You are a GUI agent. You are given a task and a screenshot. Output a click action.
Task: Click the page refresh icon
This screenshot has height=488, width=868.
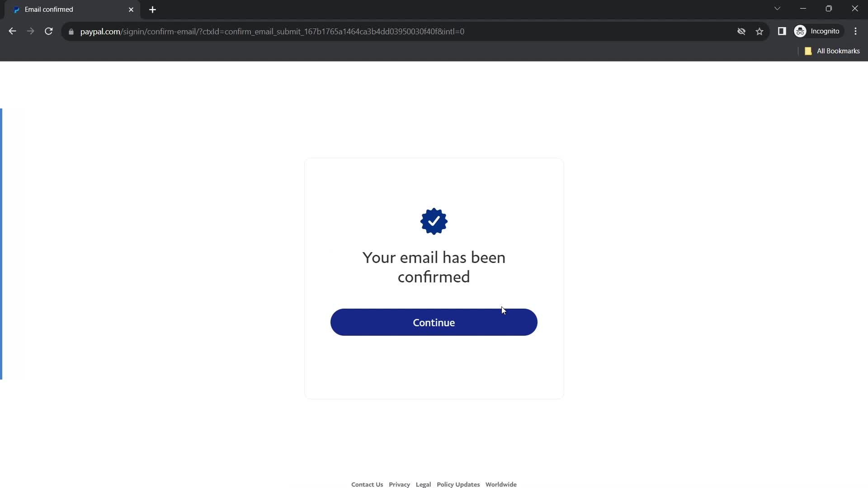click(49, 32)
